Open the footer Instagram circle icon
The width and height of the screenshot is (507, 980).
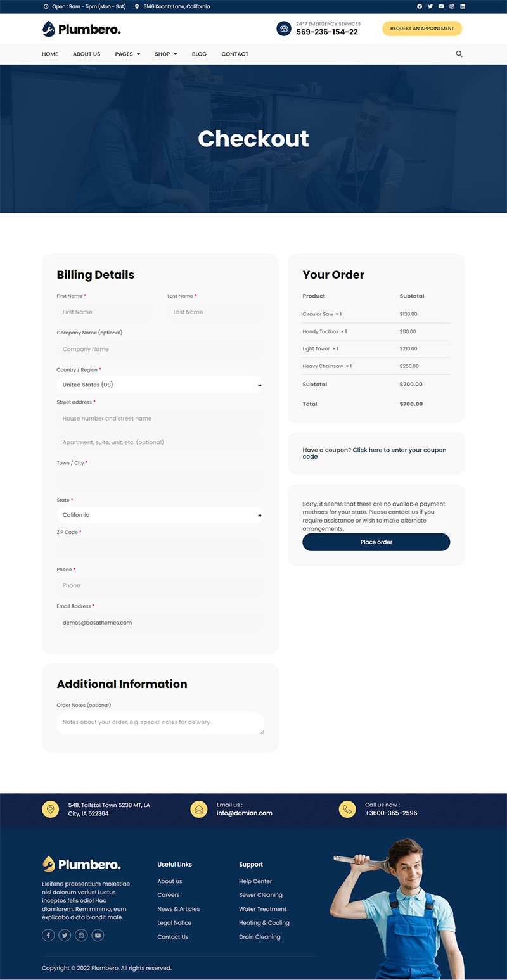pyautogui.click(x=81, y=935)
